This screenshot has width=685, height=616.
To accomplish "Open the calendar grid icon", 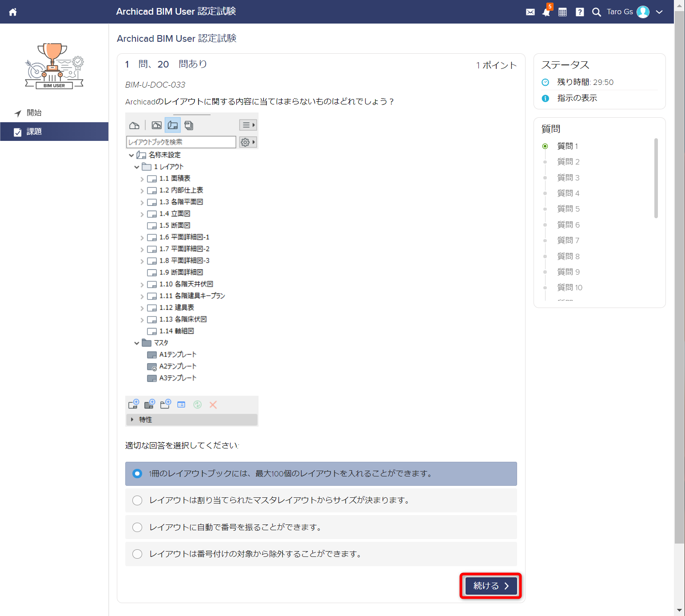I will [562, 12].
